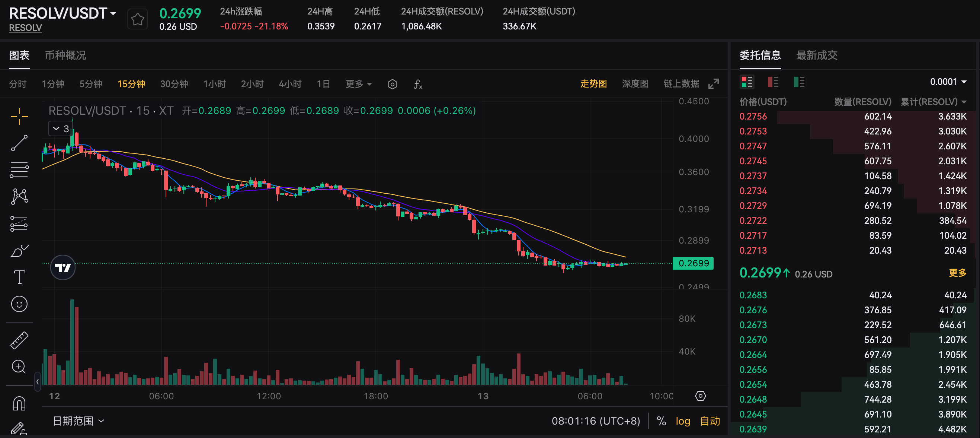Expand the 更多 timeframes dropdown
Image resolution: width=980 pixels, height=438 pixels.
(x=358, y=84)
